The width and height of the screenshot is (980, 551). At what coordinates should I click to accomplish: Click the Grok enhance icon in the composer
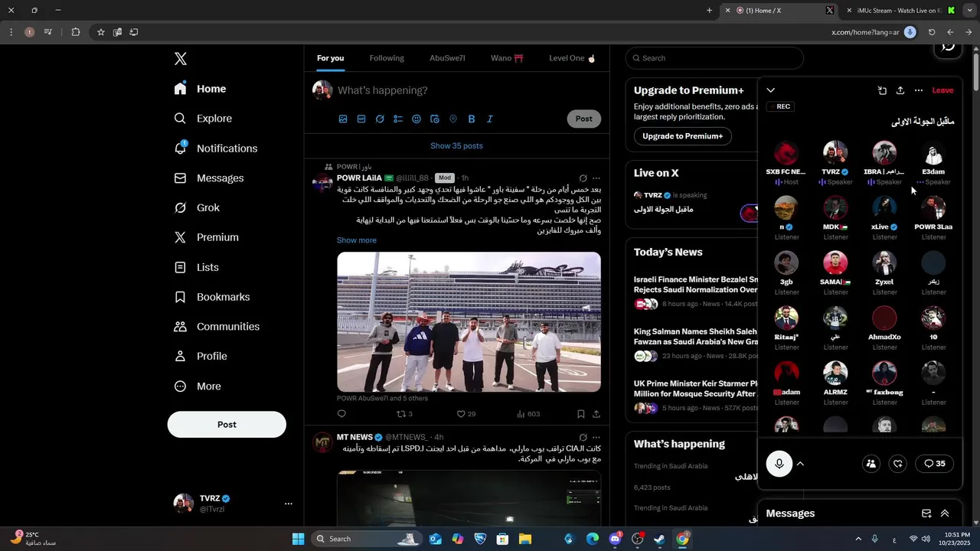(x=380, y=119)
